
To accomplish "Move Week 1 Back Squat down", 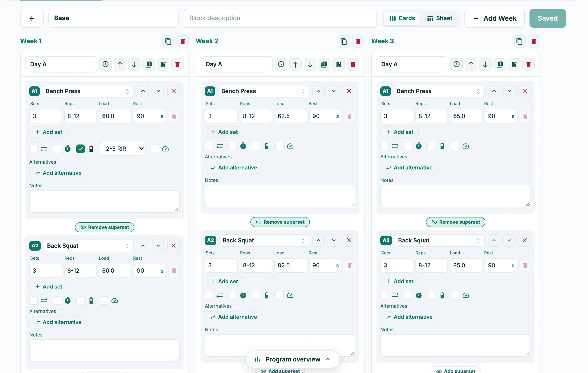I will click(158, 246).
